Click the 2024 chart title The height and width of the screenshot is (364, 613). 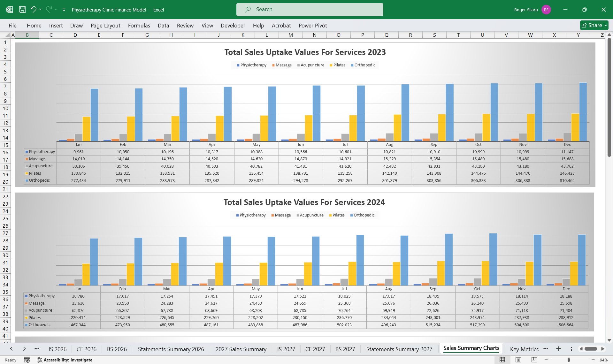tap(304, 202)
